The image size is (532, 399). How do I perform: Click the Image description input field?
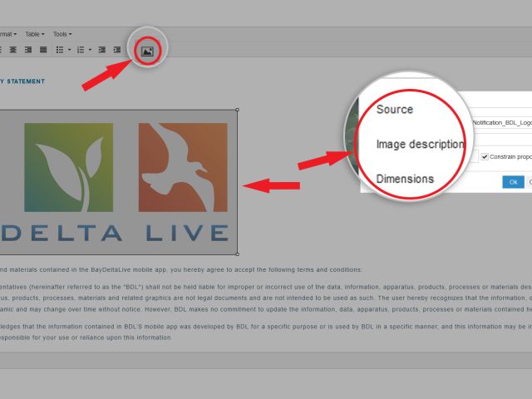point(500,140)
